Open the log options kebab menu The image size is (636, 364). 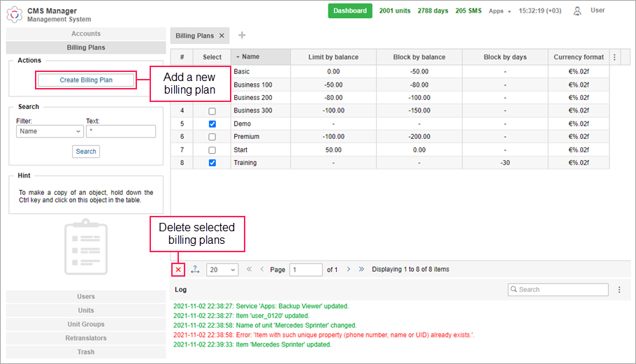pos(619,289)
